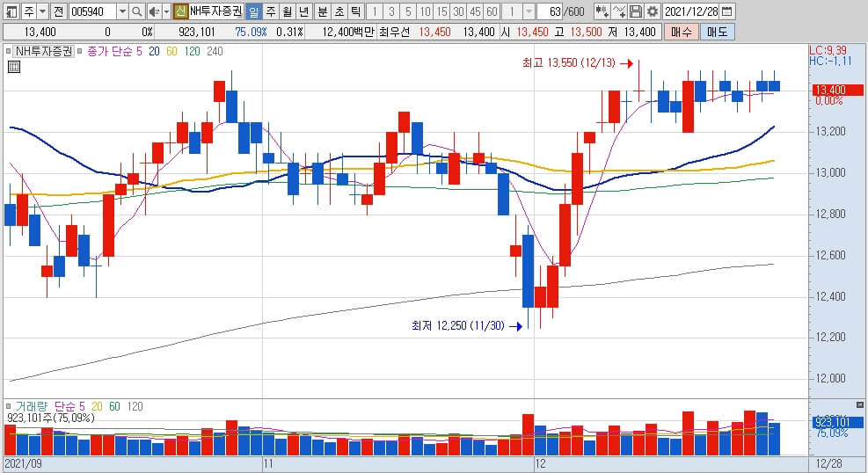This screenshot has height=473, width=868.
Task: Select the yellow 60-day moving average label
Action: [171, 52]
